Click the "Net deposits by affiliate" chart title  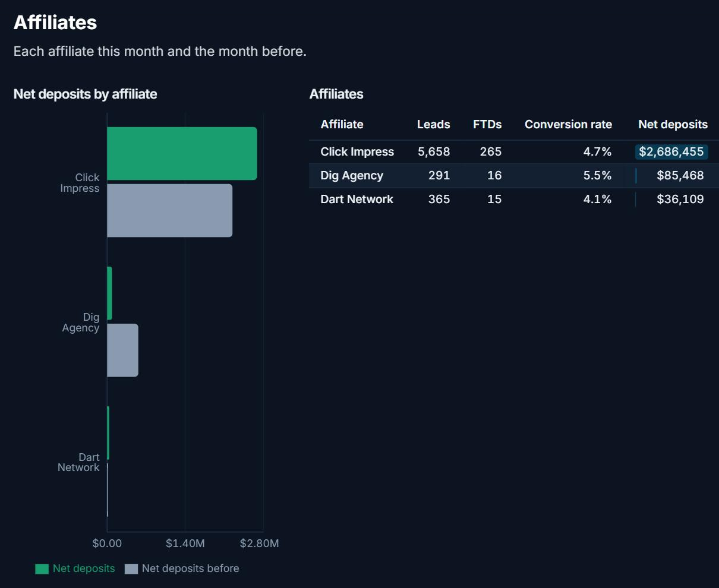tap(85, 94)
